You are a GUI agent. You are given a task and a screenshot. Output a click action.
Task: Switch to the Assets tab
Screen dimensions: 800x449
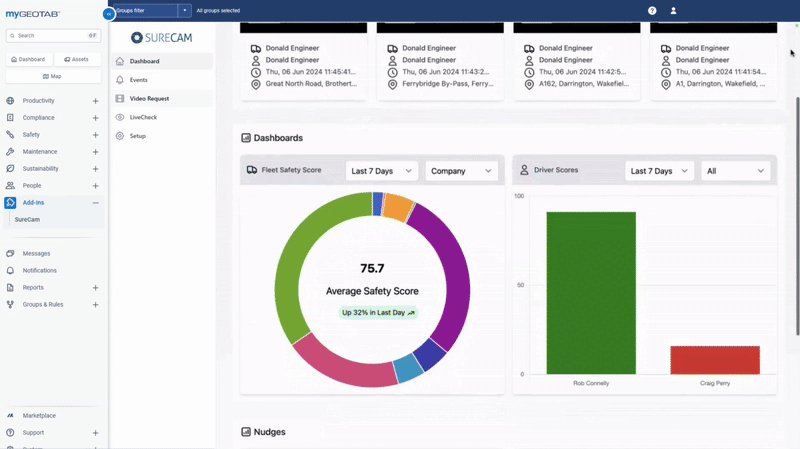(77, 60)
